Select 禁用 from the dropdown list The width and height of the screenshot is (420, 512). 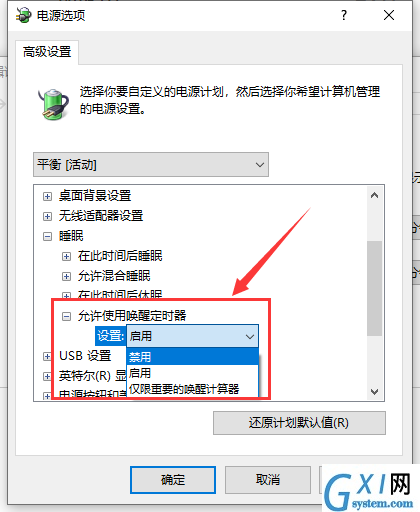coord(192,357)
